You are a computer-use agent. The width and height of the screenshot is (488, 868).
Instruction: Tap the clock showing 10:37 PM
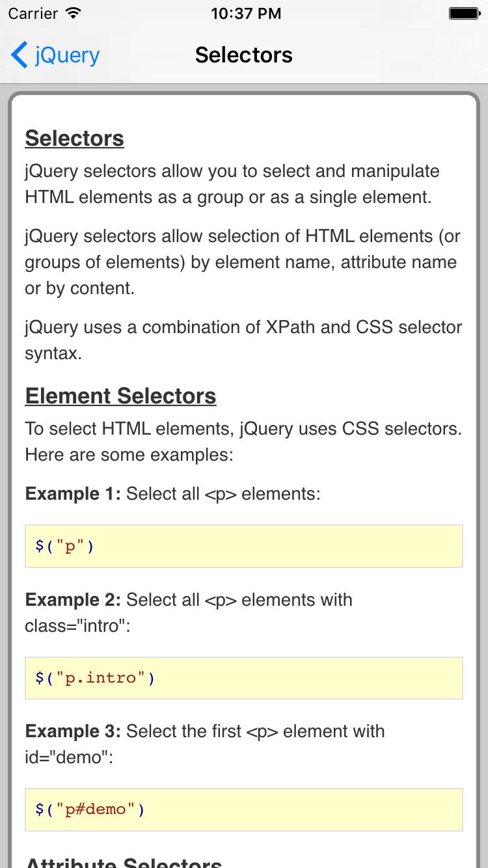tap(245, 13)
